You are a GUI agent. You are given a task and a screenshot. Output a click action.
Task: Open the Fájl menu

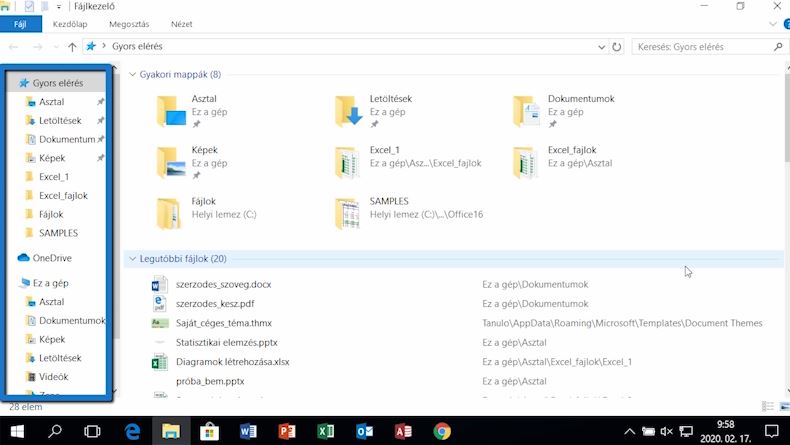21,24
